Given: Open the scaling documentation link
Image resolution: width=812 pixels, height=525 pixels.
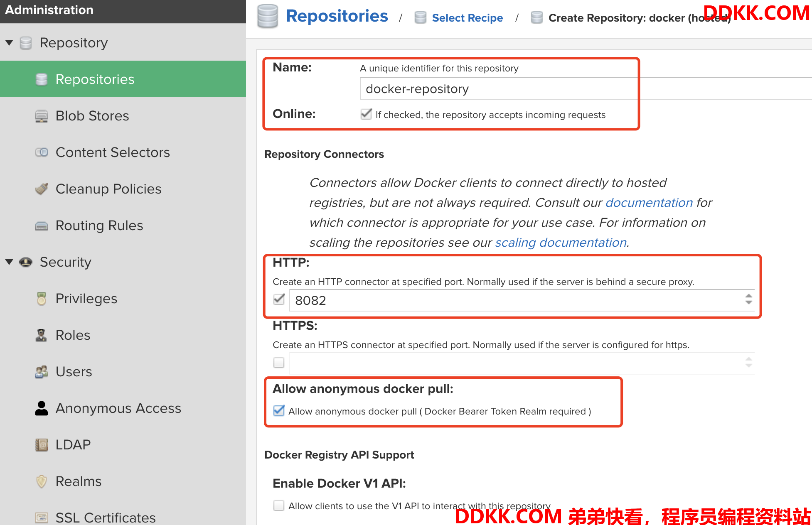Looking at the screenshot, I should 561,243.
